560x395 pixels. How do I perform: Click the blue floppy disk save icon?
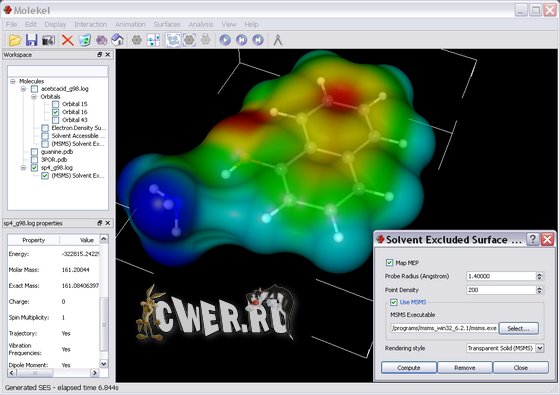(31, 40)
